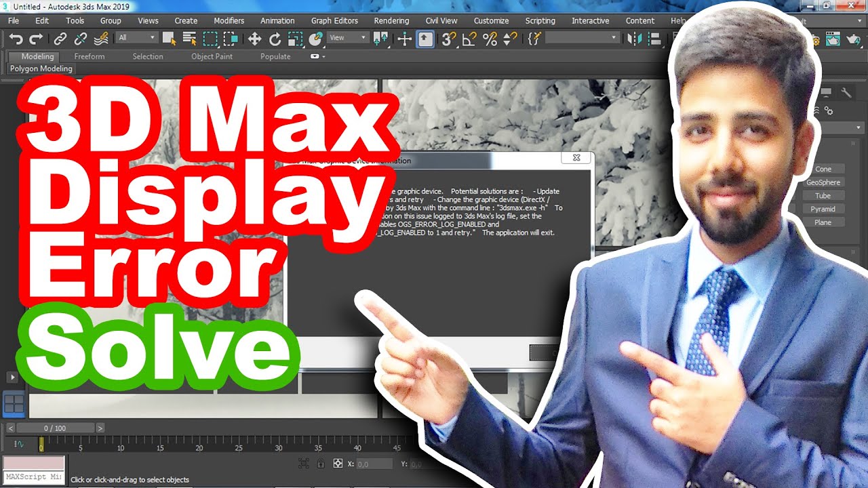Click the Use Pivot Point Center icon
This screenshot has height=488, width=868.
(381, 39)
